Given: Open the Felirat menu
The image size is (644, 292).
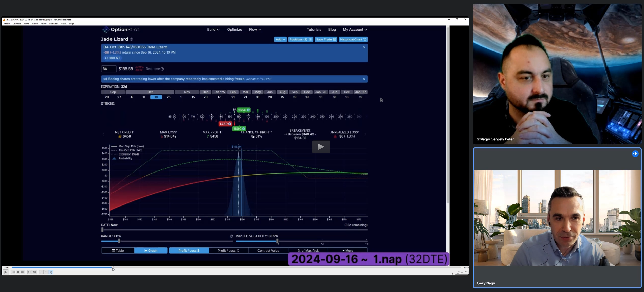Looking at the screenshot, I should point(43,24).
